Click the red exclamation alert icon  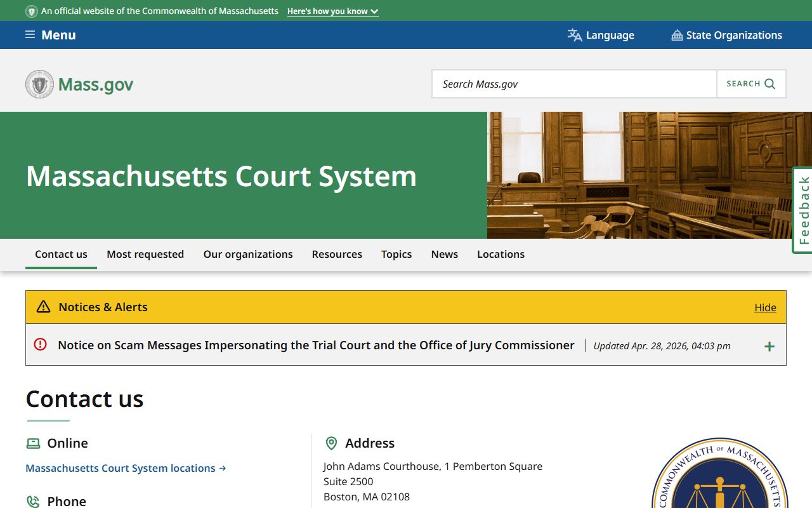[x=40, y=344]
